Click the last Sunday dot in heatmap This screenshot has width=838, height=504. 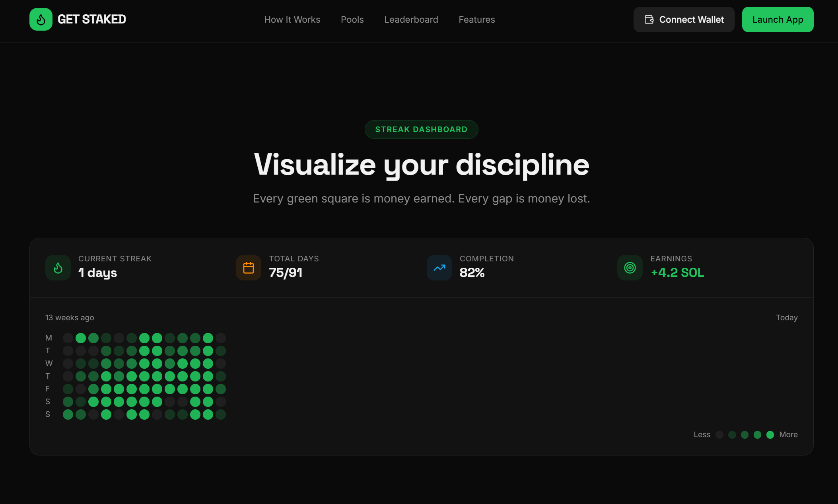click(x=221, y=414)
